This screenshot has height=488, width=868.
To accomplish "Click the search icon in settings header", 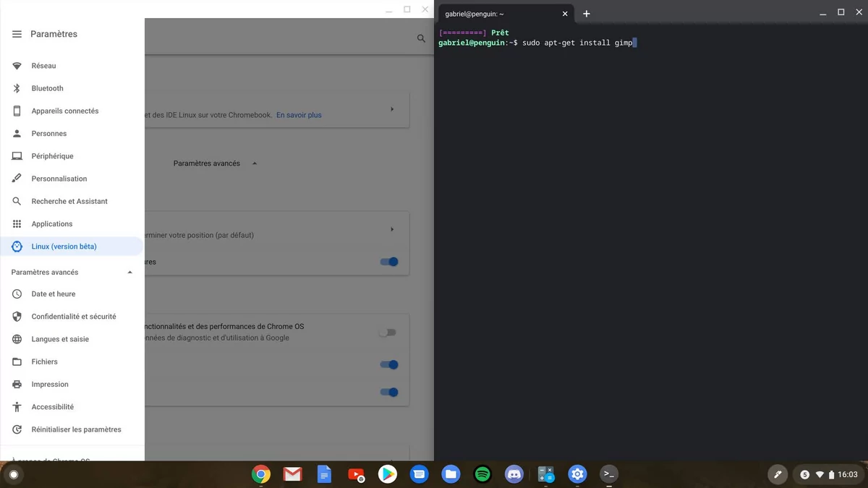I will (x=421, y=38).
